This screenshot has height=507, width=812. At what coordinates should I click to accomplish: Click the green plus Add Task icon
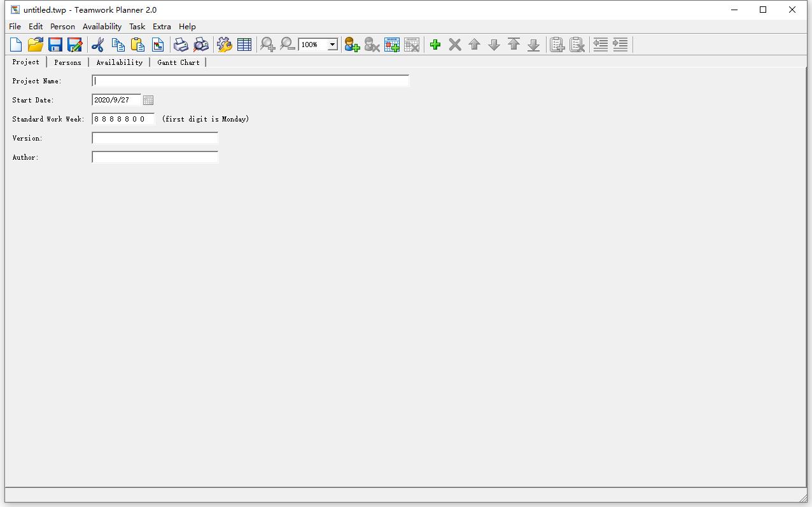click(435, 45)
